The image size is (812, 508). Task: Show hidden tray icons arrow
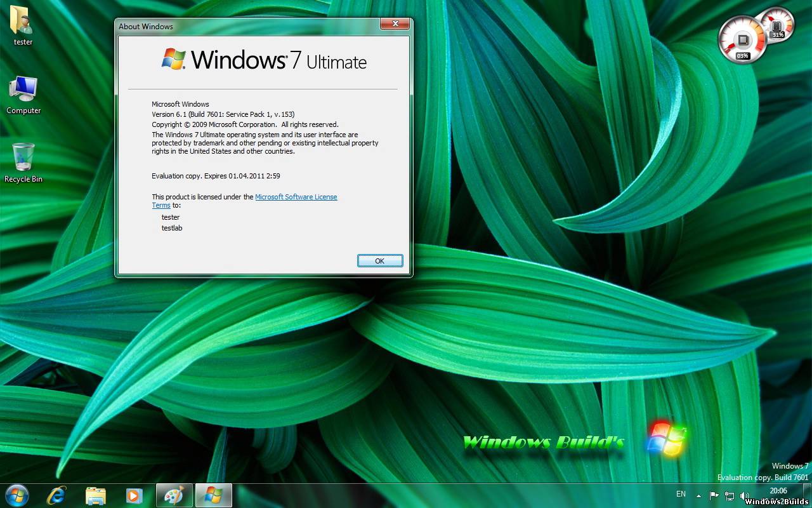click(x=698, y=495)
